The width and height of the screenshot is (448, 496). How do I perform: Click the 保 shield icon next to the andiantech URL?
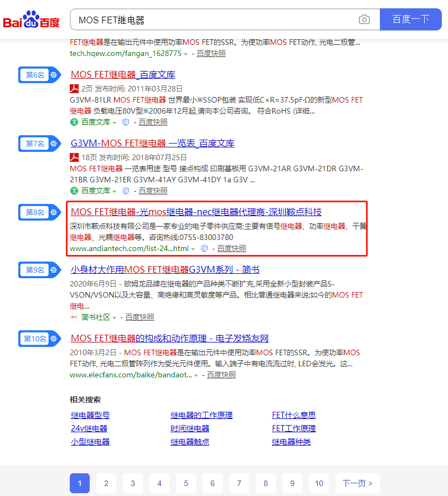(204, 249)
